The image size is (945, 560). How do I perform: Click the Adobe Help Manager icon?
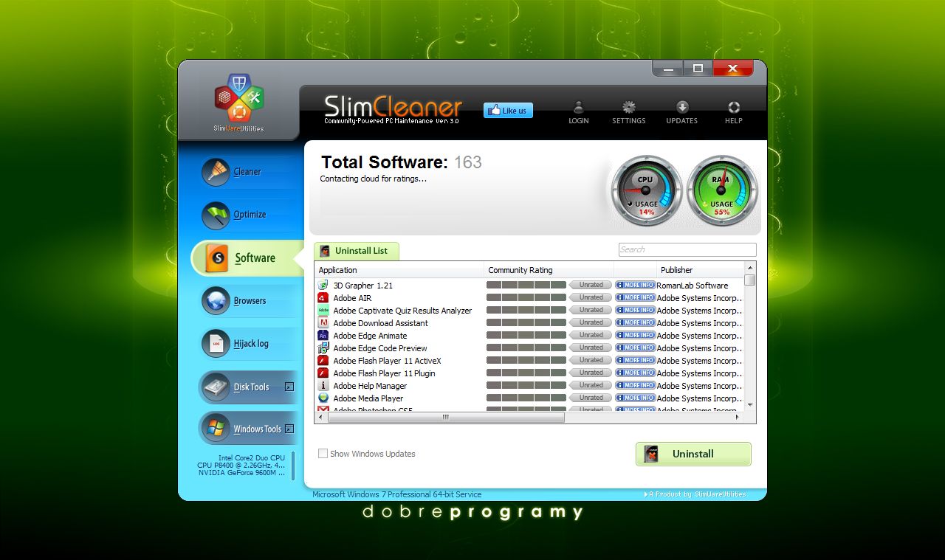pyautogui.click(x=323, y=386)
